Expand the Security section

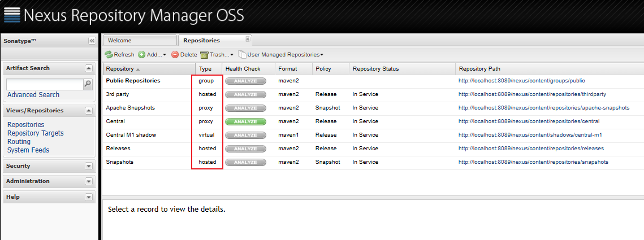pyautogui.click(x=89, y=166)
